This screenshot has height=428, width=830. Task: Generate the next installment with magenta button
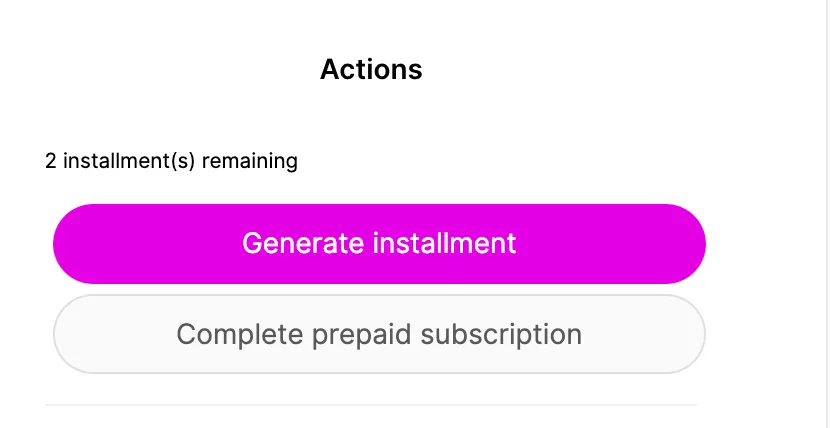coord(379,244)
